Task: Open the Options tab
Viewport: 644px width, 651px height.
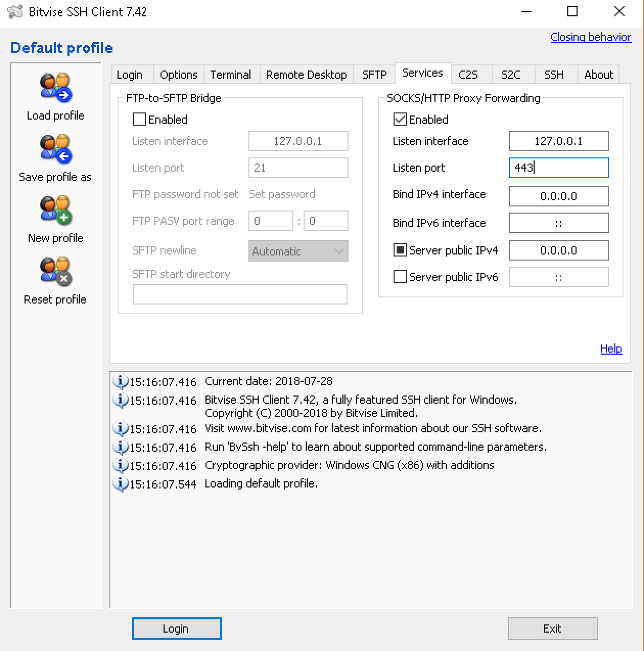Action: (x=179, y=75)
